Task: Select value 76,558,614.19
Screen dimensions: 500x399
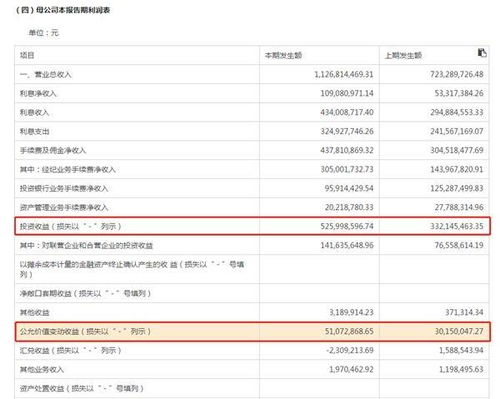Action: pyautogui.click(x=459, y=245)
